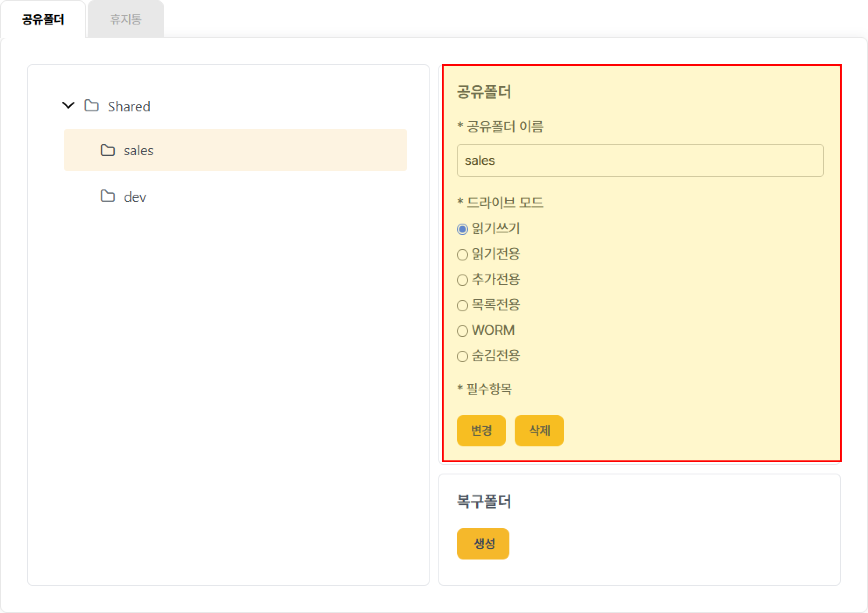Click the Shared folder icon
The height and width of the screenshot is (613, 868).
tap(92, 106)
